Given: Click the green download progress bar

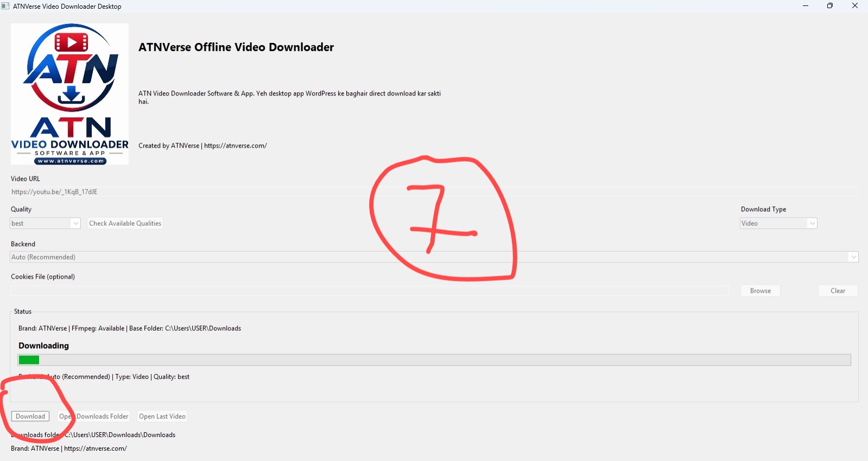Looking at the screenshot, I should tap(434, 360).
